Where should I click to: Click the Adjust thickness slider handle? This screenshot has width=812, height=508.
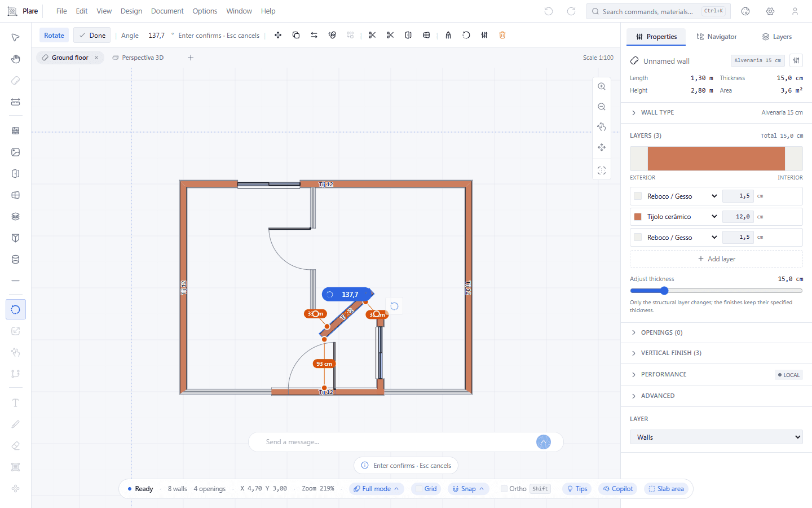tap(664, 291)
